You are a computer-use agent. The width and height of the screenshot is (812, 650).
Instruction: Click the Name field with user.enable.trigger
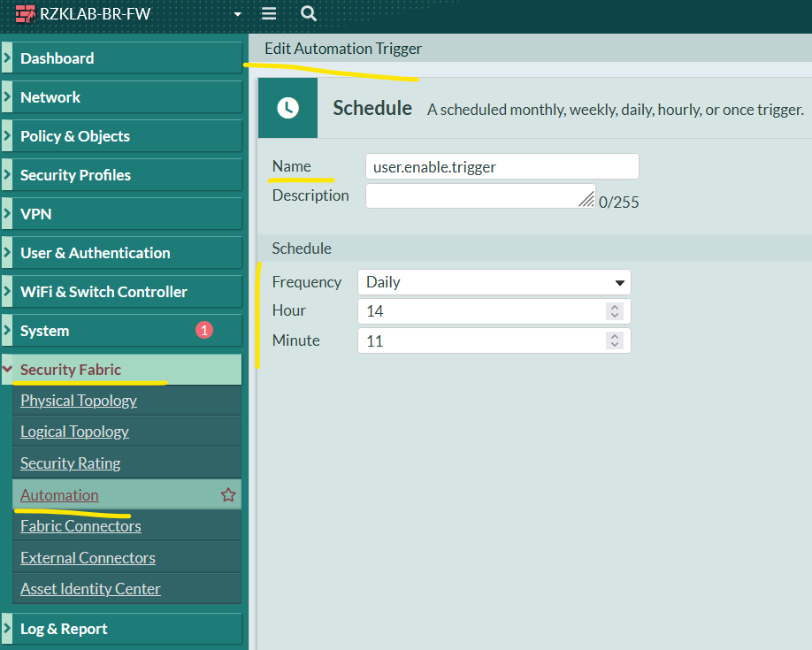pos(502,166)
